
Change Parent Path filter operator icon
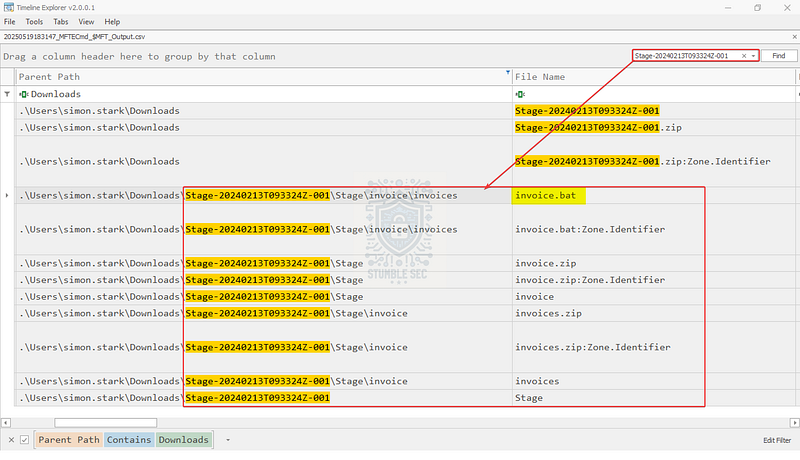[x=23, y=94]
